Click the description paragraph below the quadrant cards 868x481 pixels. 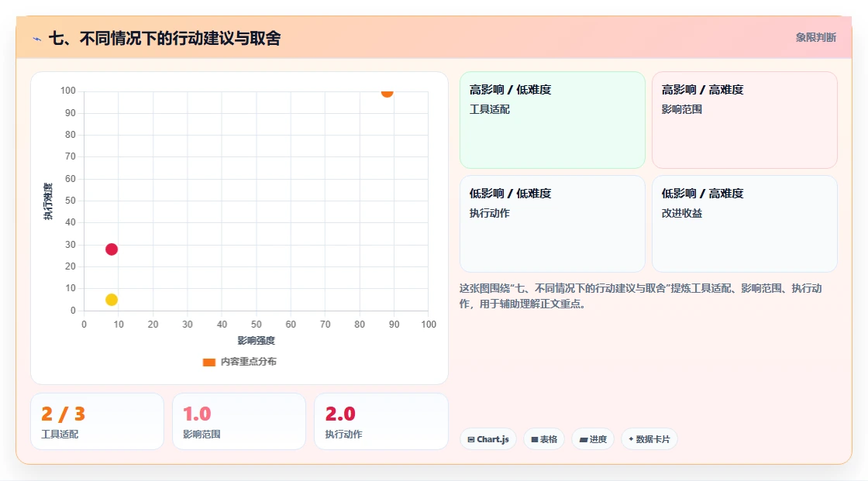point(640,296)
